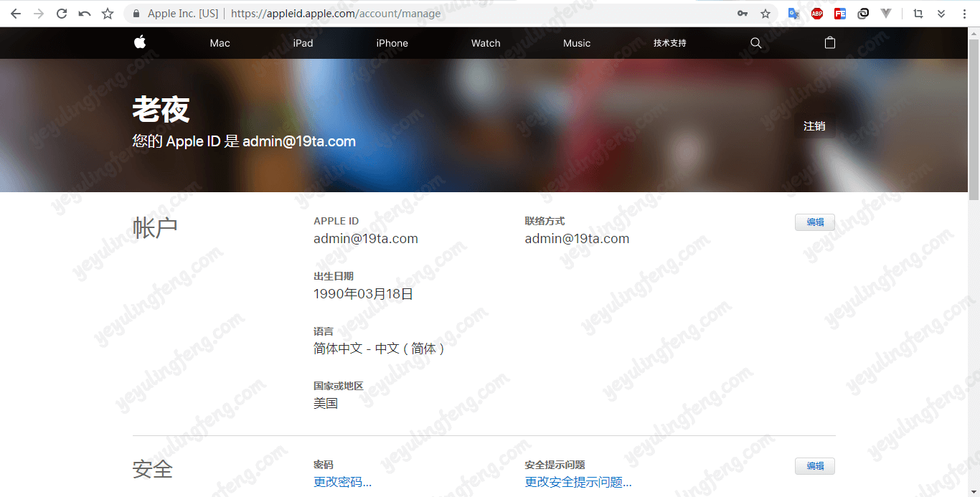The width and height of the screenshot is (980, 497).
Task: Click the 更改密码... link
Action: coord(342,482)
